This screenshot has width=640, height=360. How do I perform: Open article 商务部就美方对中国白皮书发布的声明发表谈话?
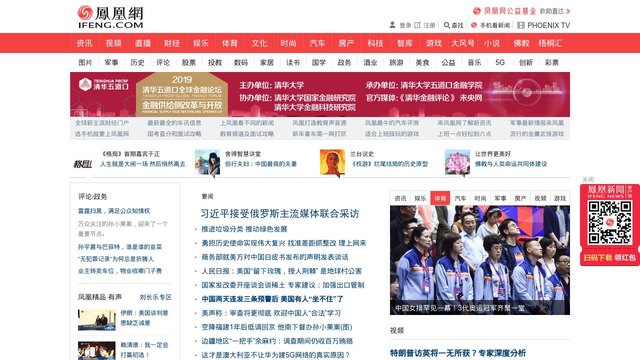[x=275, y=257]
